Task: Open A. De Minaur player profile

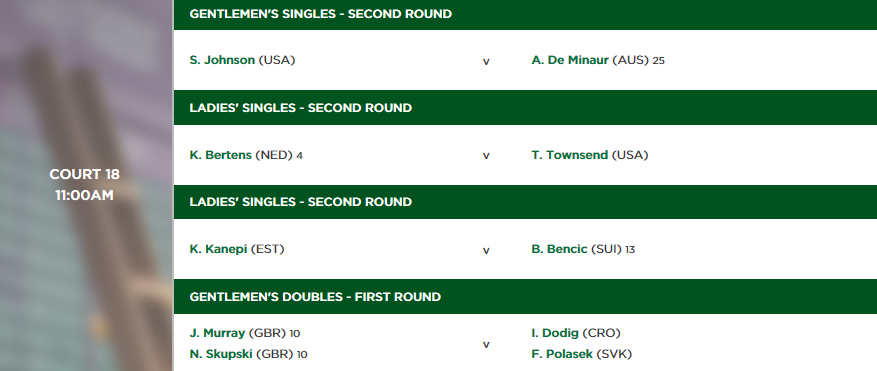Action: (569, 60)
